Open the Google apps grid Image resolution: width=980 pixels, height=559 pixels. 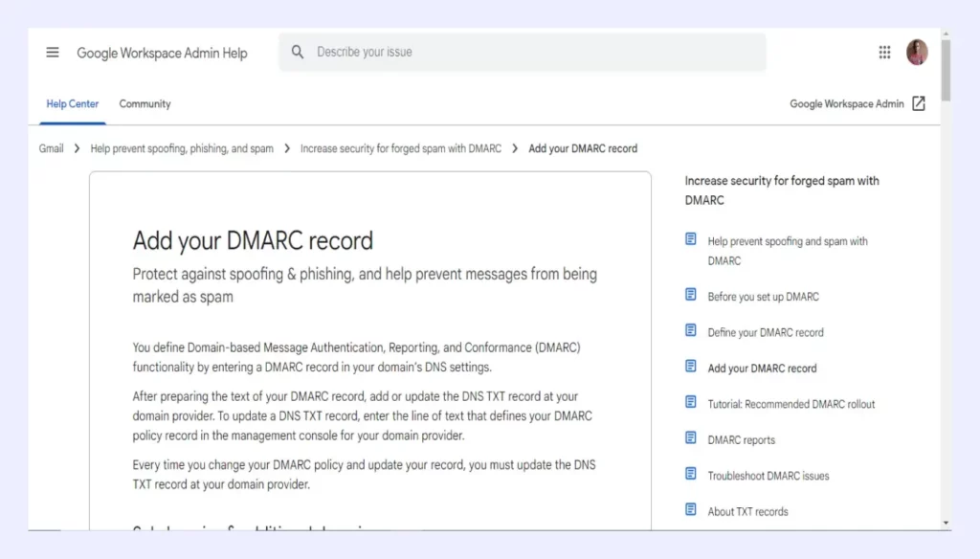(x=884, y=53)
